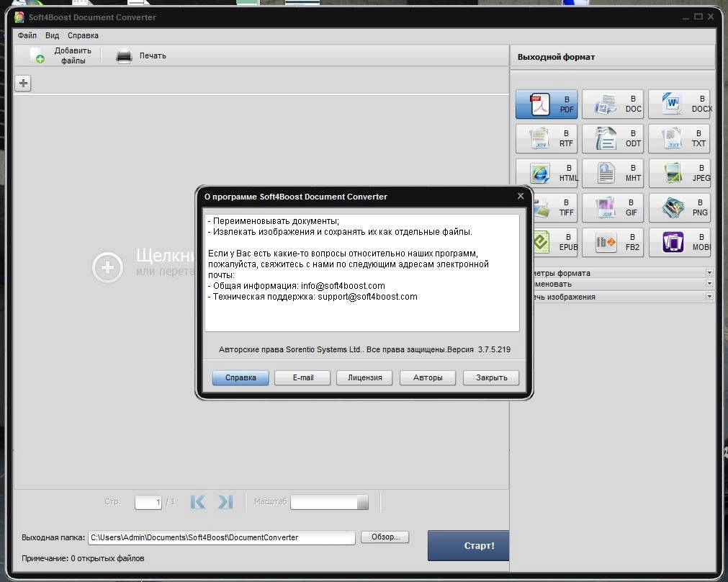Screen dimensions: 728x582
Task: Open the Файл menu
Action: (27, 35)
